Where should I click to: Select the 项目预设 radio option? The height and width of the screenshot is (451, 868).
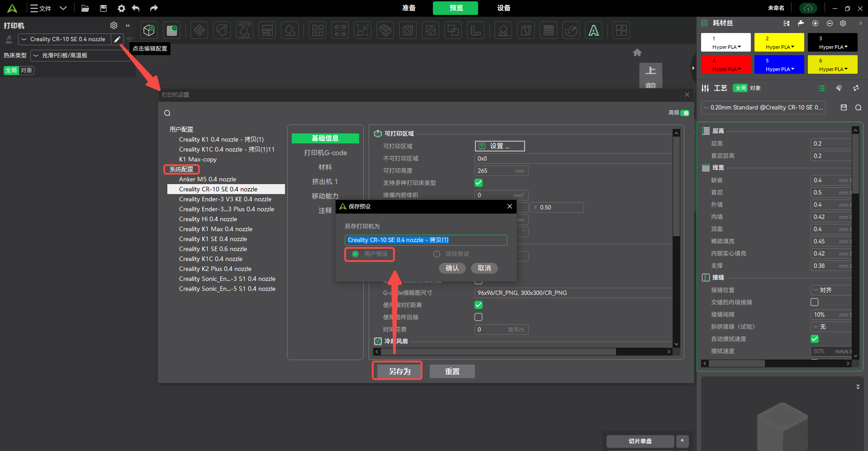tap(436, 254)
